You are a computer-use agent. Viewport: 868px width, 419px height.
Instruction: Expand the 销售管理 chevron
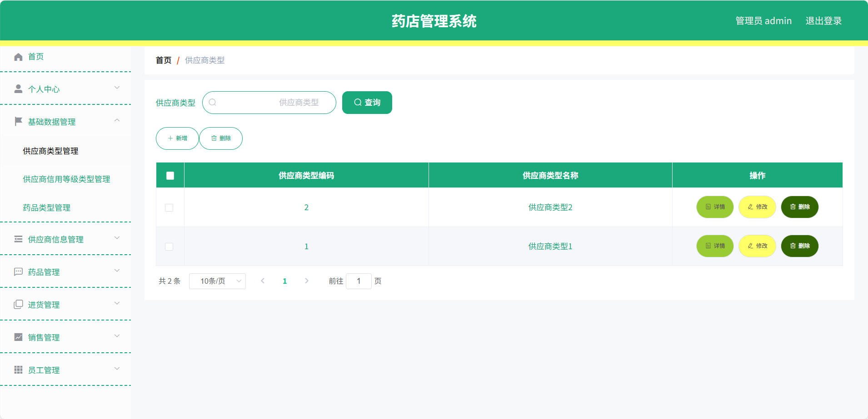[x=117, y=336]
